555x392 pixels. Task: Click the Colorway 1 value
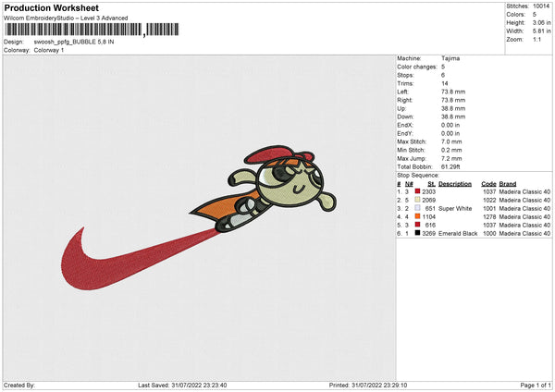[49, 50]
